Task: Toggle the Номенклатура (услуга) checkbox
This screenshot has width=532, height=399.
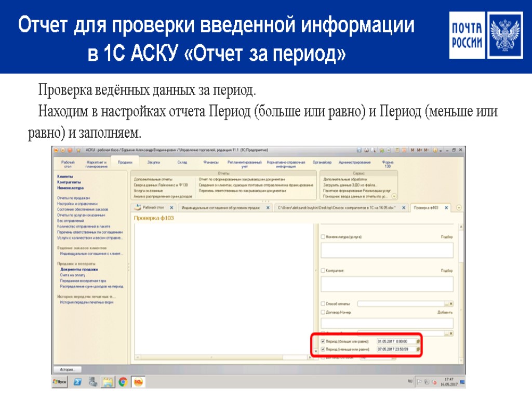Action: coord(323,237)
